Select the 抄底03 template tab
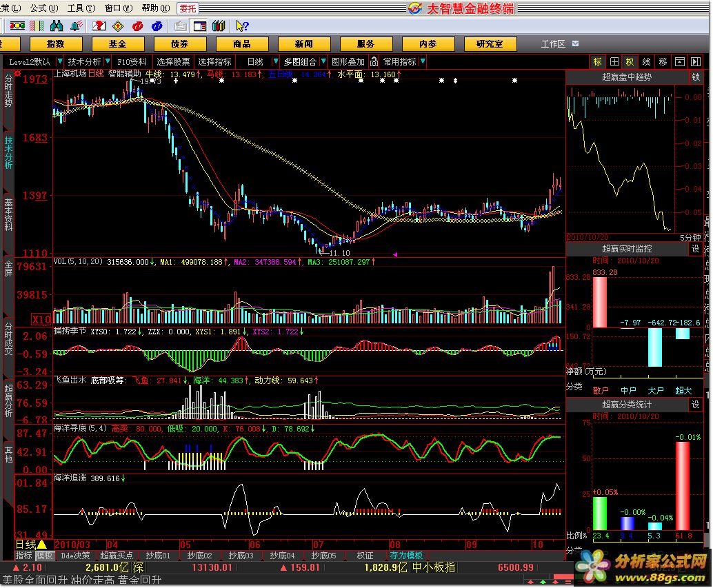Viewport: 713px width, 588px height. point(241,556)
